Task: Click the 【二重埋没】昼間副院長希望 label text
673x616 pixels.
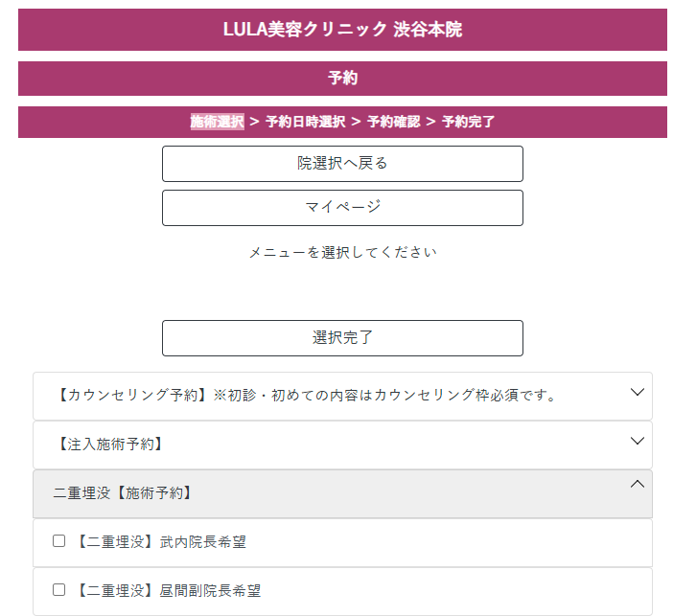Action: [167, 591]
